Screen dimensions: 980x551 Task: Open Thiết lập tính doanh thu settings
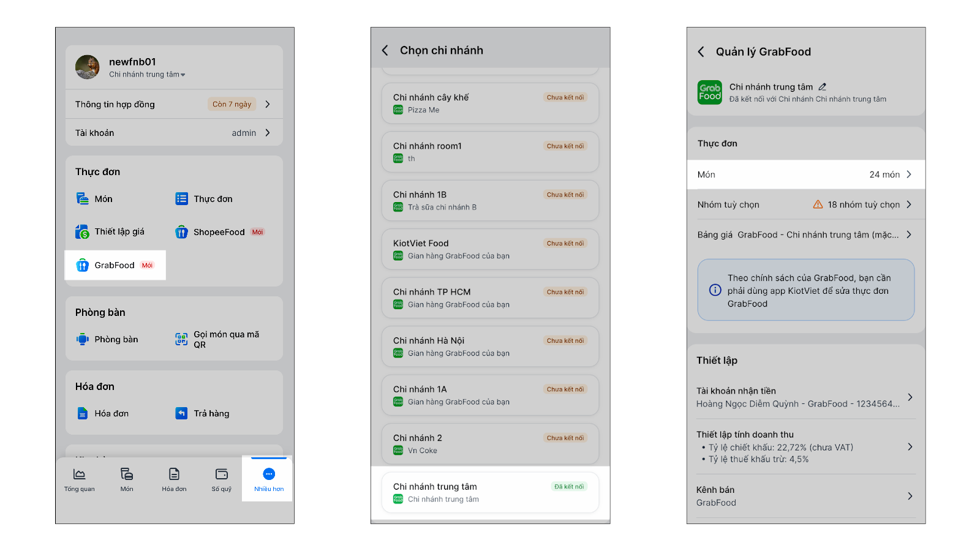pyautogui.click(x=805, y=446)
